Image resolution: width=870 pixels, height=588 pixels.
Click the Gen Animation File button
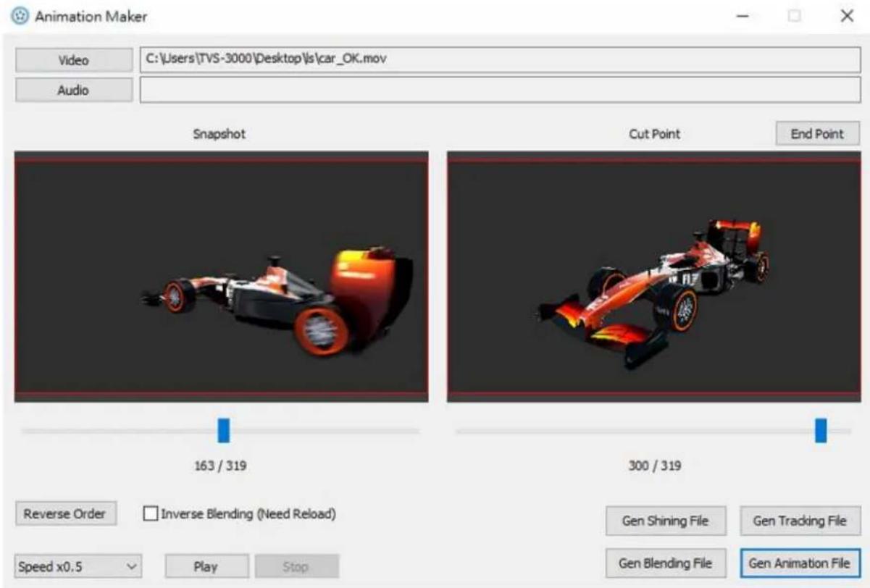[800, 563]
